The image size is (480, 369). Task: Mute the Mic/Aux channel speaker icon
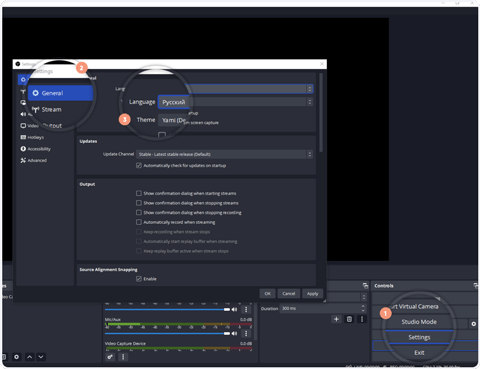point(234,333)
